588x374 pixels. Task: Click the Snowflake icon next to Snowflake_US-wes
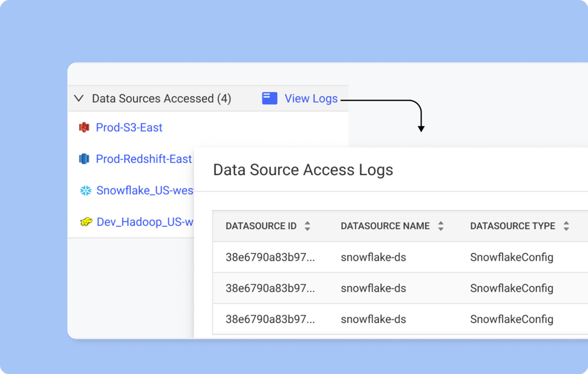pyautogui.click(x=84, y=190)
